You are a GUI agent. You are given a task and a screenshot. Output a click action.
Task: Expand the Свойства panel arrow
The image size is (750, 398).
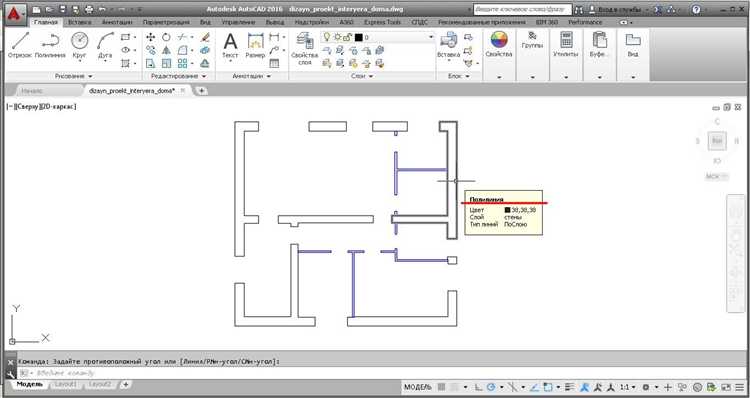point(499,77)
